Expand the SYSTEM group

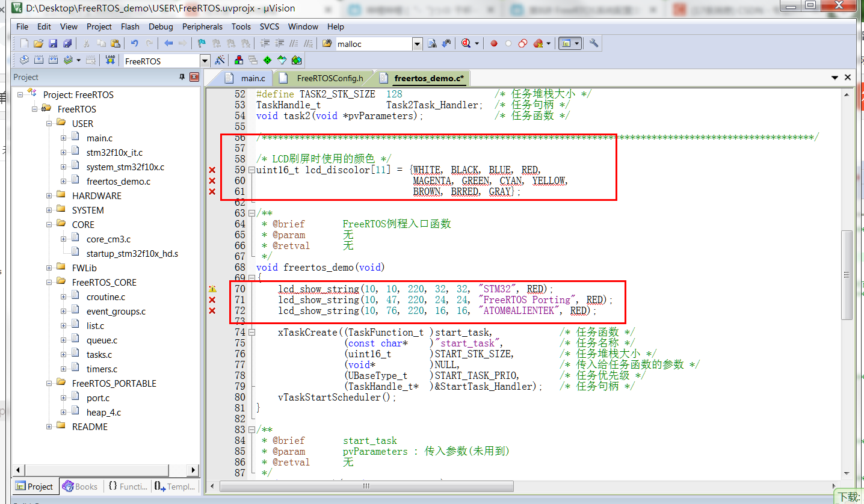(x=49, y=210)
